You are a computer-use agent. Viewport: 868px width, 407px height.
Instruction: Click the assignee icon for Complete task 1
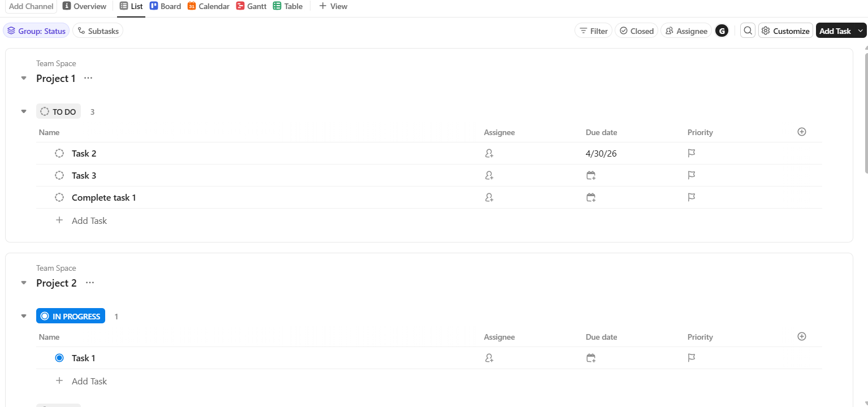coord(489,197)
